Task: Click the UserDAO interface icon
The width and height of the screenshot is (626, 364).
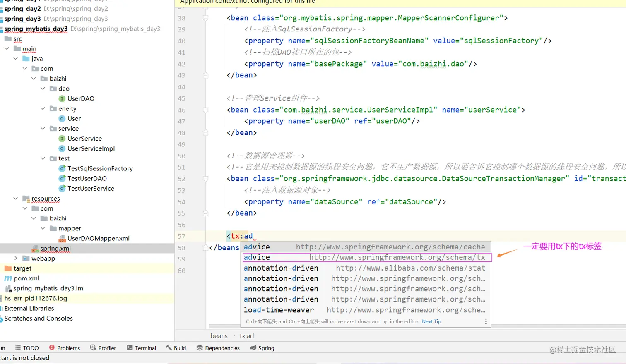Action: click(62, 98)
